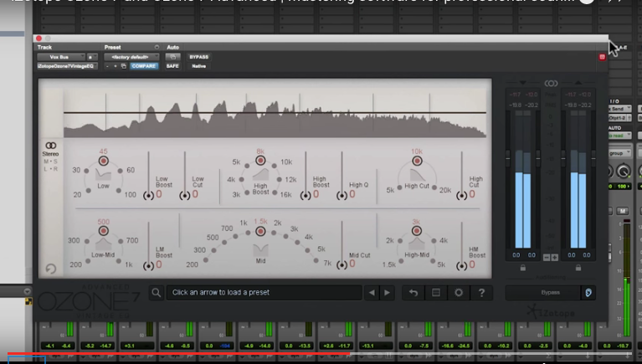Select Low band 60 Hz frequency dot

[x=120, y=171]
